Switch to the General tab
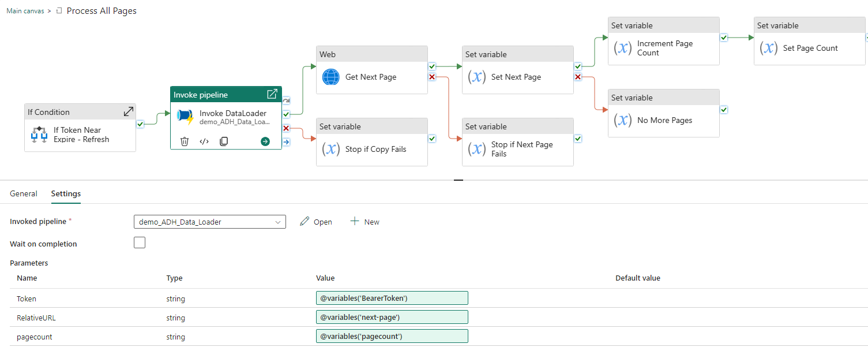This screenshot has height=347, width=868. tap(24, 193)
